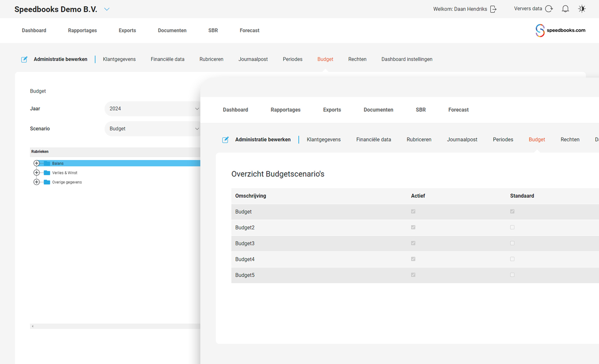599x364 pixels.
Task: Toggle the light/dark theme sun icon
Action: click(582, 9)
